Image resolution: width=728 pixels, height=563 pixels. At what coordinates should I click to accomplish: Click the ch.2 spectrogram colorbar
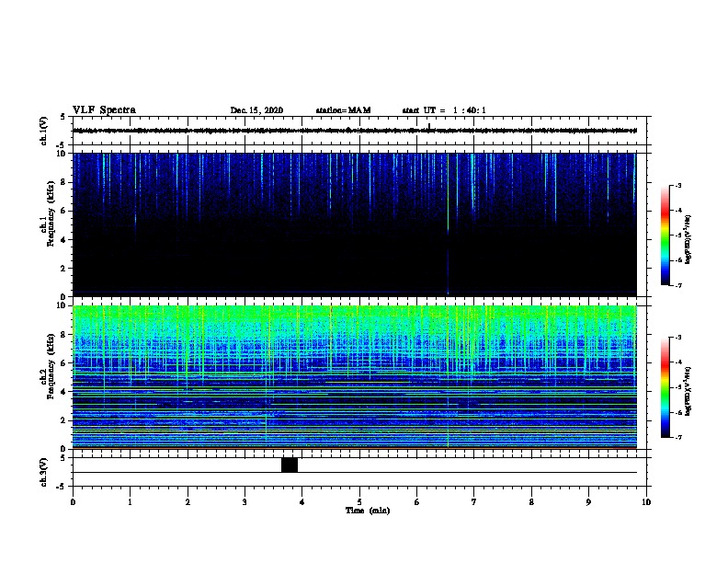tap(665, 387)
